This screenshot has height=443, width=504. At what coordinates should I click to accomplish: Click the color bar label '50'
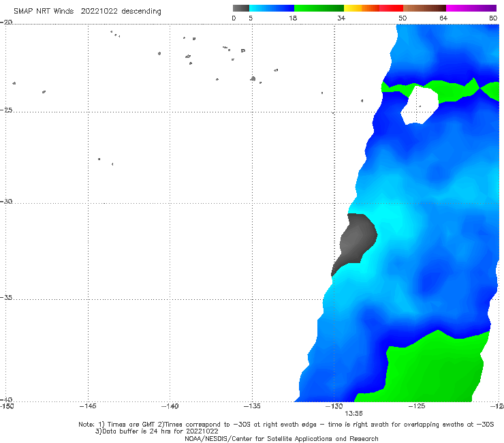[x=403, y=18]
